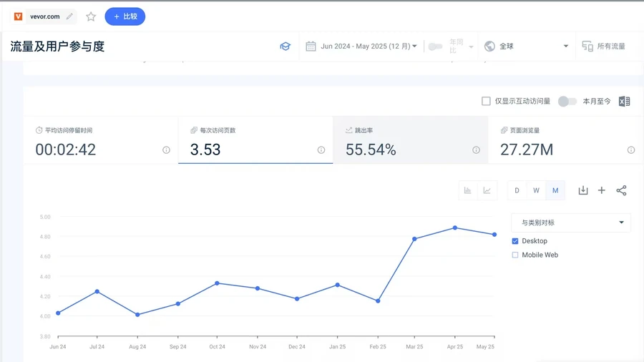Click the calendar icon beside date range
Viewport: 644px width, 362px height.
pyautogui.click(x=311, y=47)
